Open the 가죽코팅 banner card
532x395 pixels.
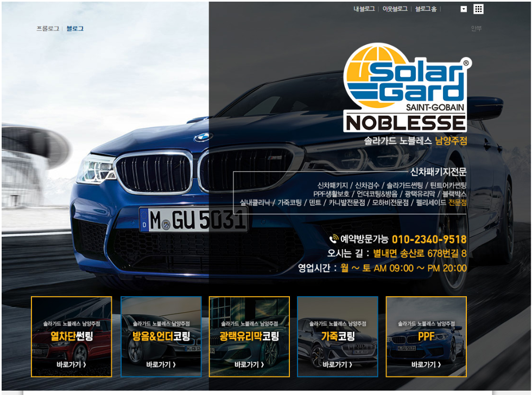pyautogui.click(x=338, y=337)
